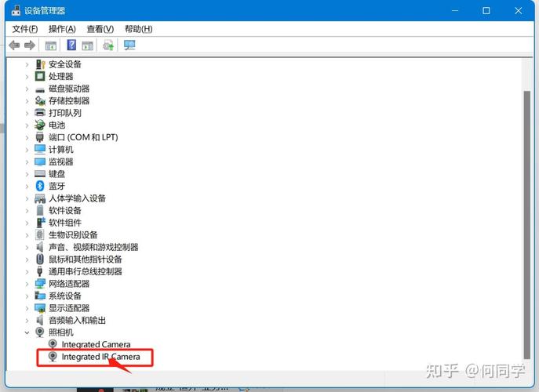Click the 安全设备 category icon
The image size is (539, 392).
click(40, 64)
